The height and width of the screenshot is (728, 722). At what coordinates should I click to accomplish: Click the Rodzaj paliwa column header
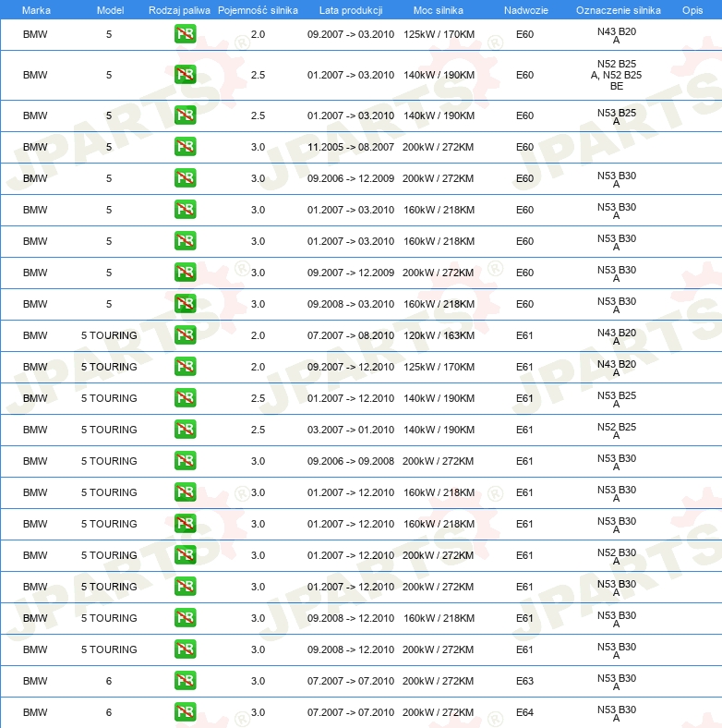pyautogui.click(x=179, y=10)
